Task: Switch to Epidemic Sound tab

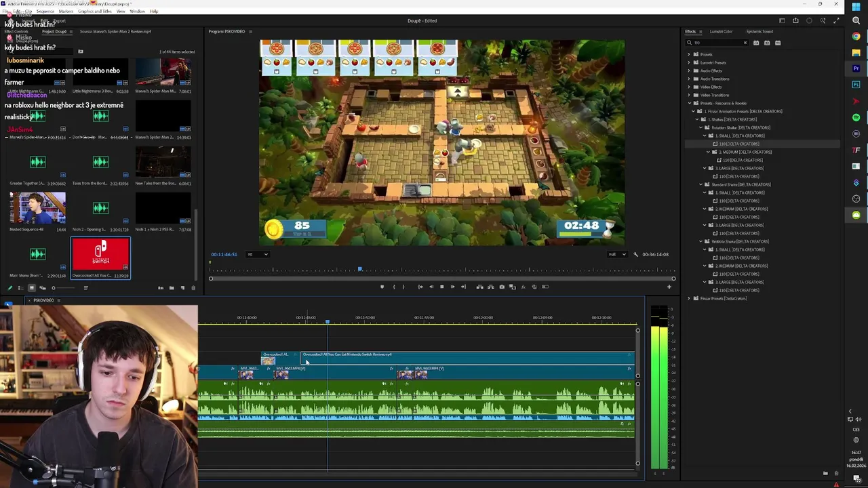Action: point(759,31)
